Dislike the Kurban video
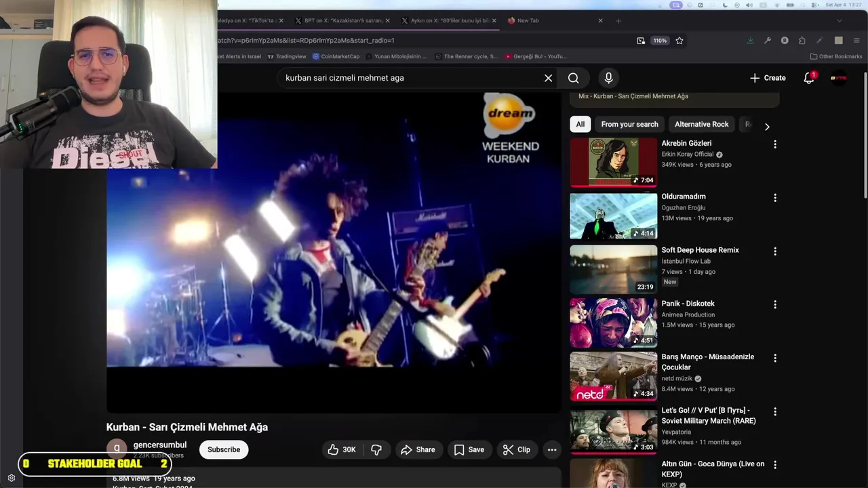The width and height of the screenshot is (868, 488). click(x=376, y=449)
